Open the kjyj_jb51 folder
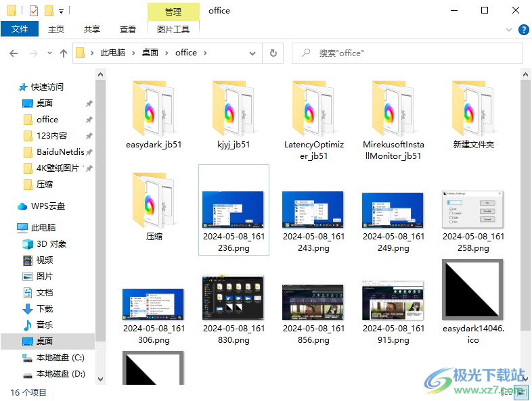This screenshot has width=532, height=401. click(234, 115)
